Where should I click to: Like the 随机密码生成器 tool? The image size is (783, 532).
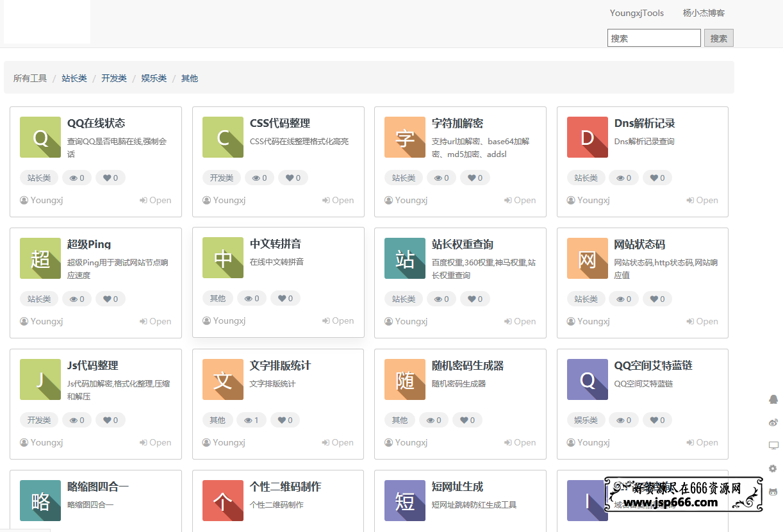coord(467,420)
